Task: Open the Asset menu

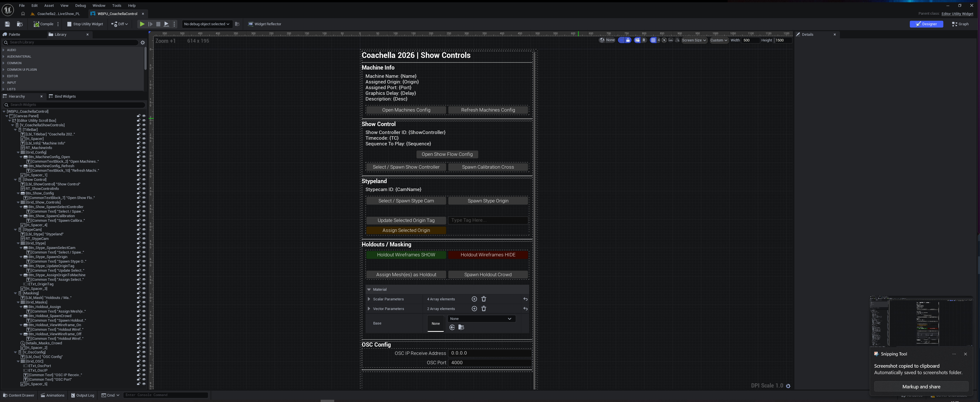Action: pyautogui.click(x=49, y=5)
